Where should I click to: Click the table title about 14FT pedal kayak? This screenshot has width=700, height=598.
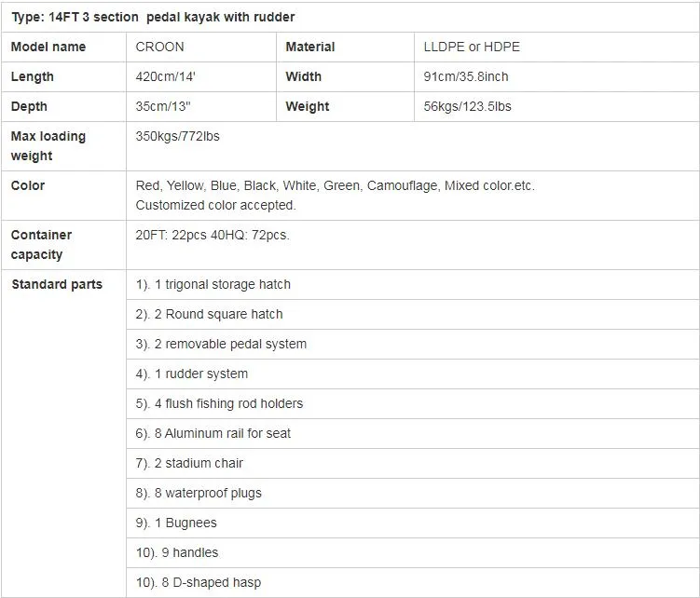(x=153, y=17)
